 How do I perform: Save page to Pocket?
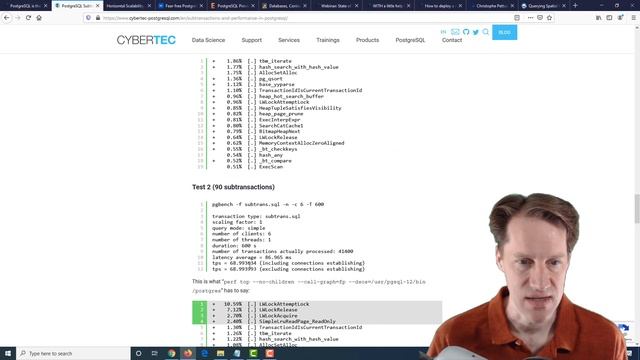pos(540,18)
